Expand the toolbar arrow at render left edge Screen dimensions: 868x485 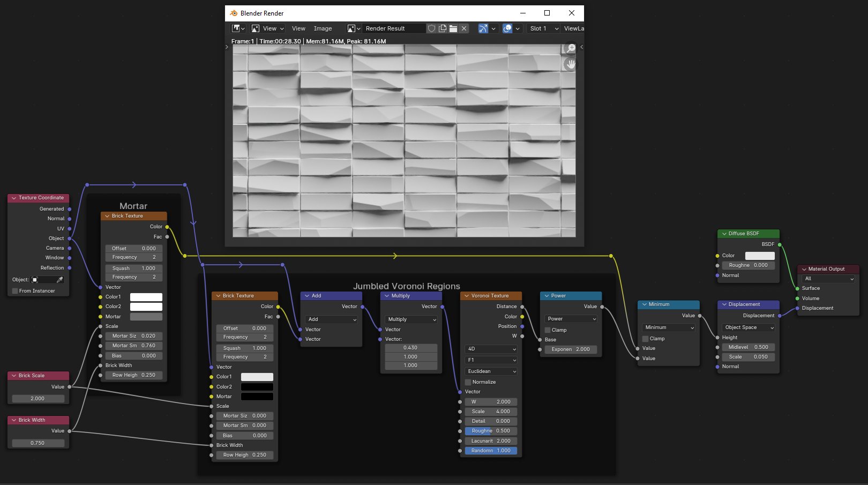(x=227, y=47)
